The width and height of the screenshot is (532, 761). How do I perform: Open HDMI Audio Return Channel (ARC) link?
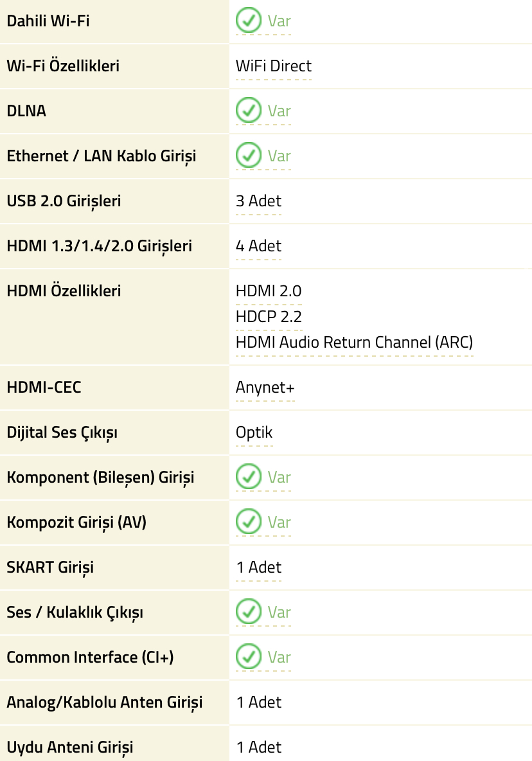[x=354, y=342]
